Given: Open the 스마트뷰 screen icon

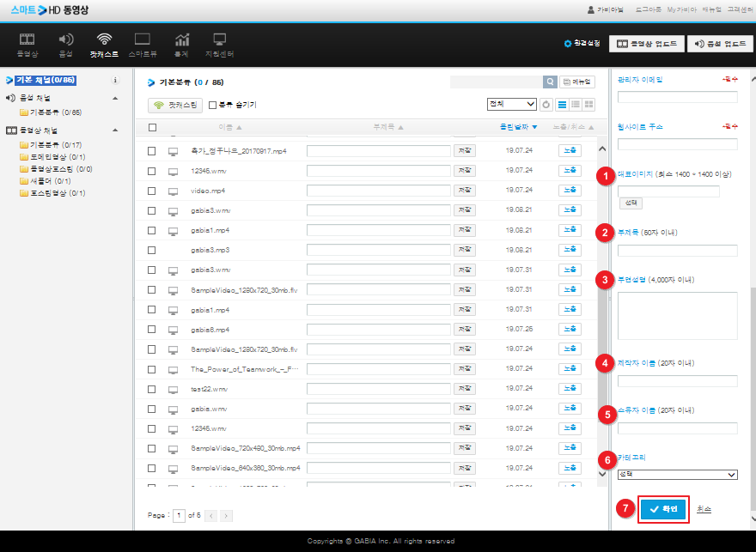Looking at the screenshot, I should pos(143,44).
